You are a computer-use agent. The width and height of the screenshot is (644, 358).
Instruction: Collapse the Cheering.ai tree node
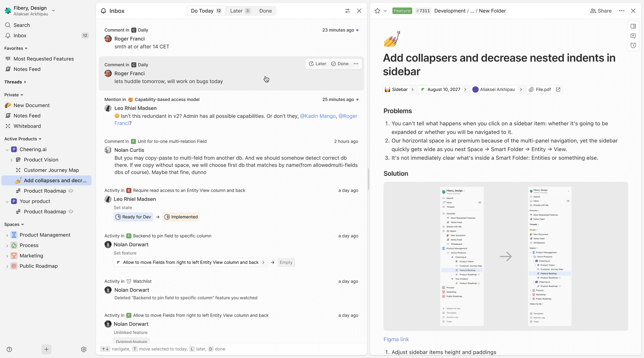click(x=7, y=150)
